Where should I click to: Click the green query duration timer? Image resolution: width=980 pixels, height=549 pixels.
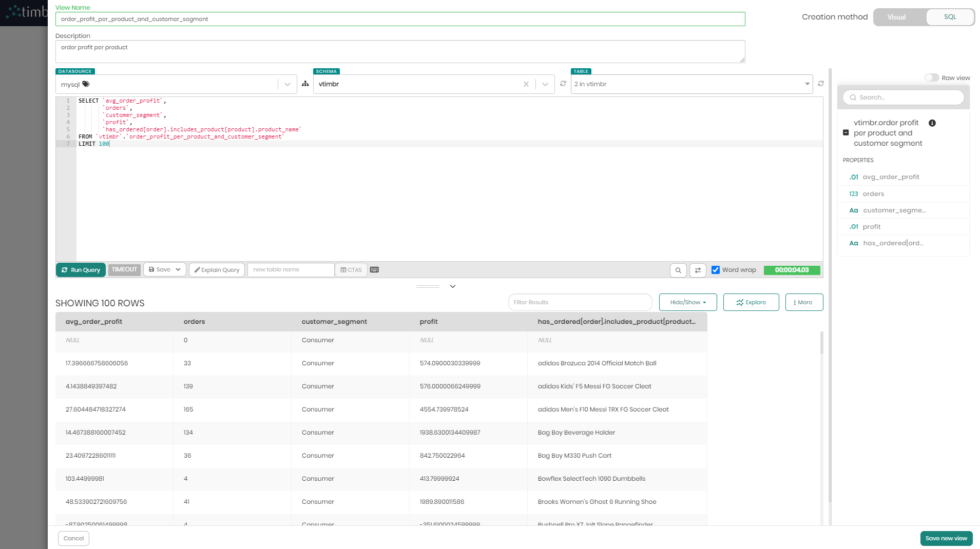(792, 270)
